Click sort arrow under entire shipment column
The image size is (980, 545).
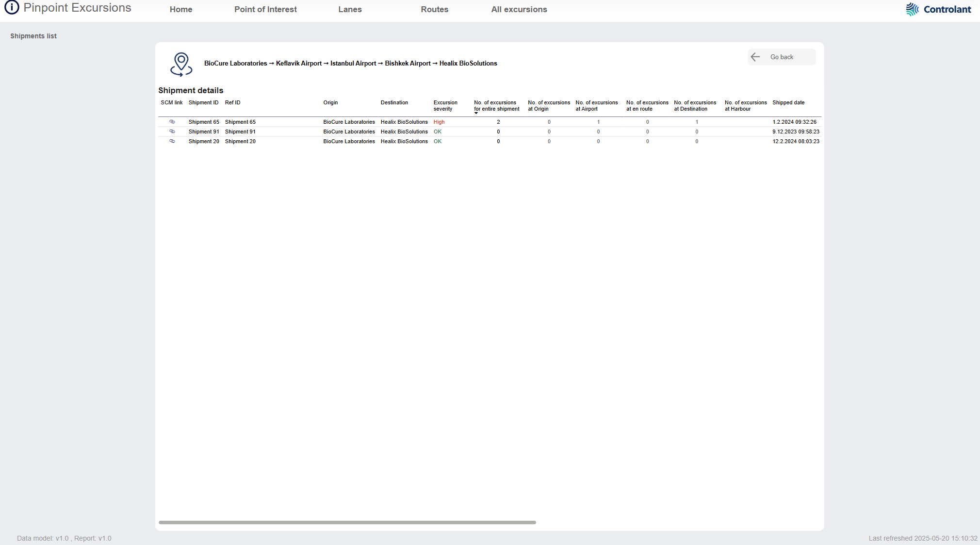476,113
